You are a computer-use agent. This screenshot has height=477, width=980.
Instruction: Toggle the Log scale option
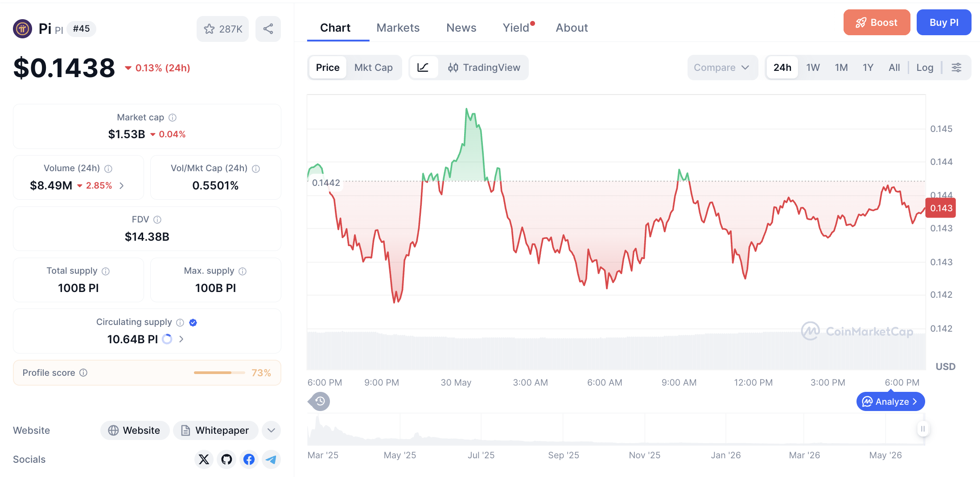click(925, 67)
